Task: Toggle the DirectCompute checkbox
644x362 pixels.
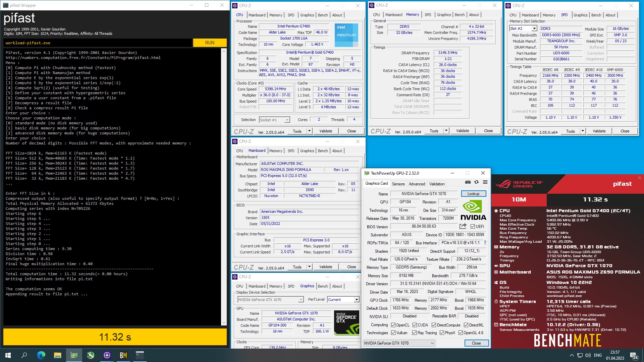Action: pos(434,325)
